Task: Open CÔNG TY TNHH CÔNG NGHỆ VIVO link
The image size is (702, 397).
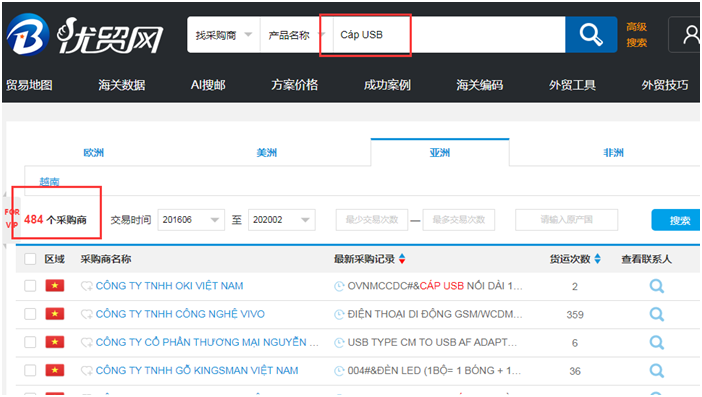Action: 180,314
